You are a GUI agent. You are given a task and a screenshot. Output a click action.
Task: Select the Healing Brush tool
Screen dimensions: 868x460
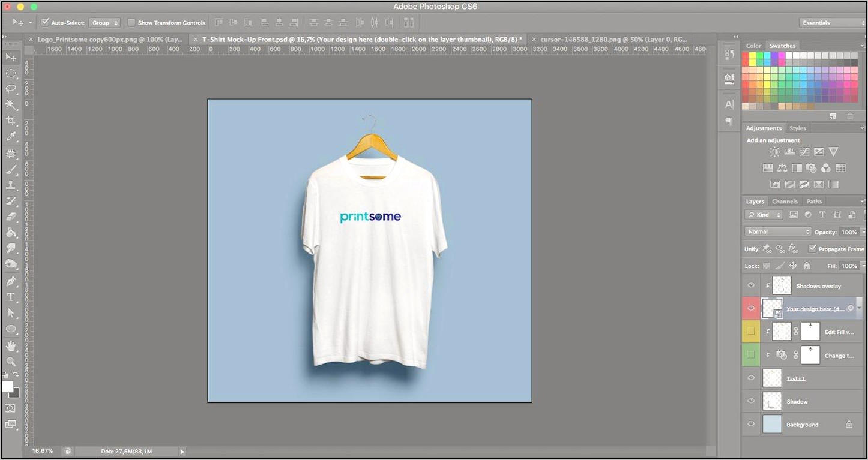coord(11,154)
